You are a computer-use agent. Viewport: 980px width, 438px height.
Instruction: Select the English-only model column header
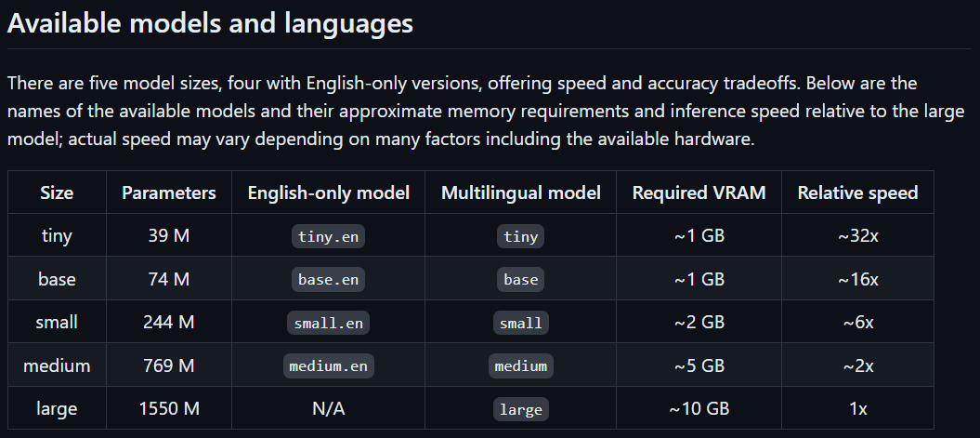(x=329, y=192)
